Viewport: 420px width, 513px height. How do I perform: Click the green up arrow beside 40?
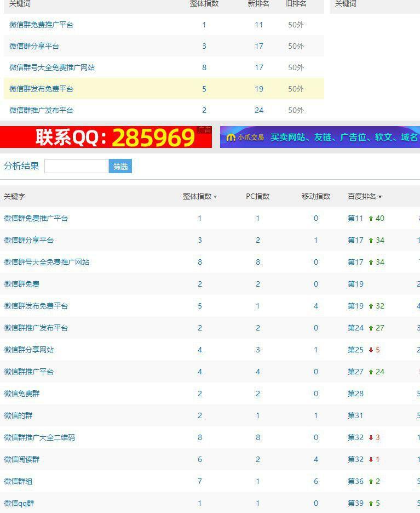pyautogui.click(x=371, y=219)
